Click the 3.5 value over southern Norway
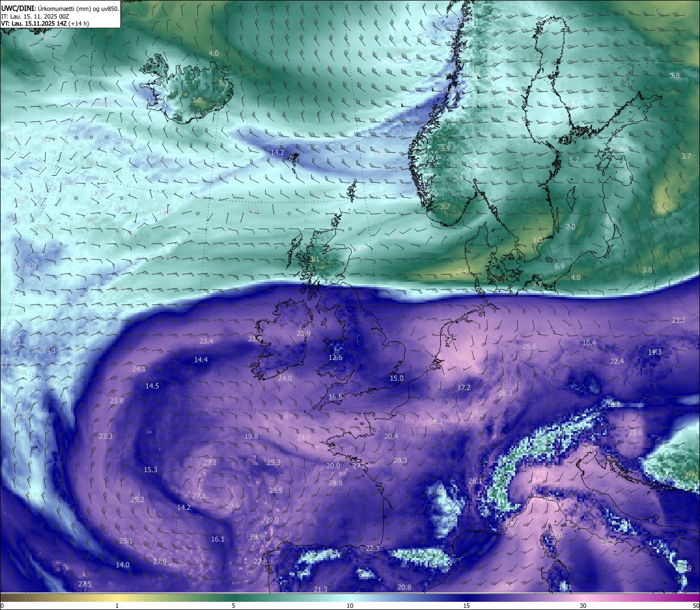Image resolution: width=700 pixels, height=610 pixels. (x=445, y=148)
